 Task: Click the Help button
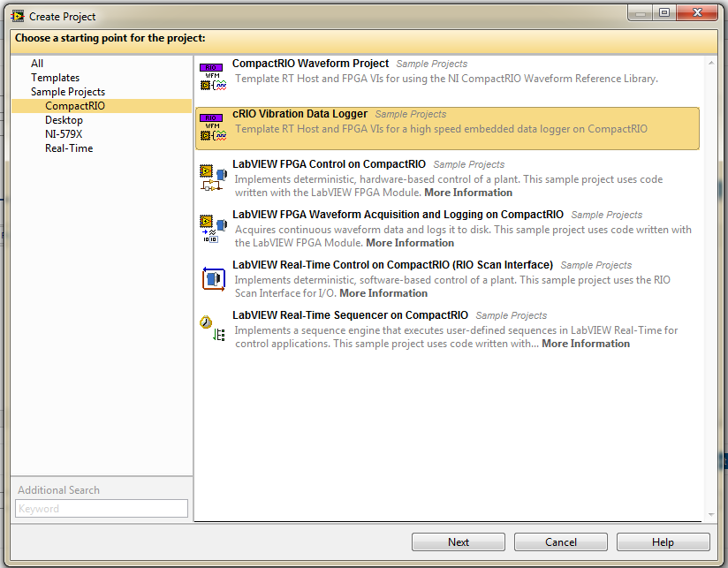(663, 542)
